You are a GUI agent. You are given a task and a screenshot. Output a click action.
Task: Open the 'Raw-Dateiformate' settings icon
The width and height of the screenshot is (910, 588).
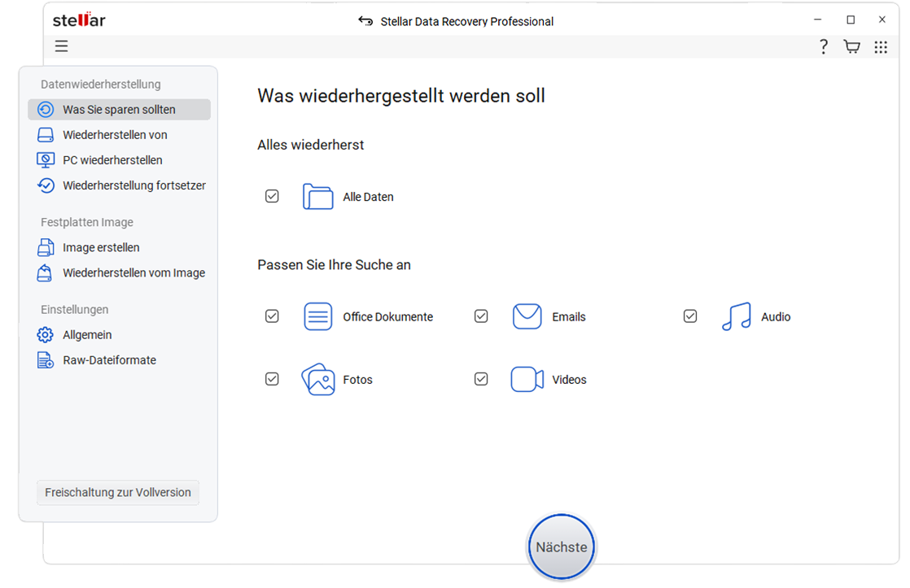click(44, 359)
